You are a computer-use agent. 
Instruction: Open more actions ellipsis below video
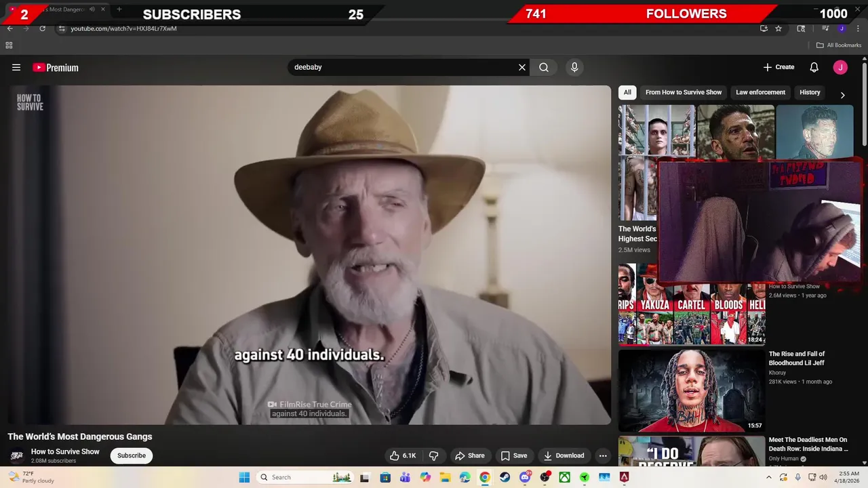pyautogui.click(x=603, y=455)
